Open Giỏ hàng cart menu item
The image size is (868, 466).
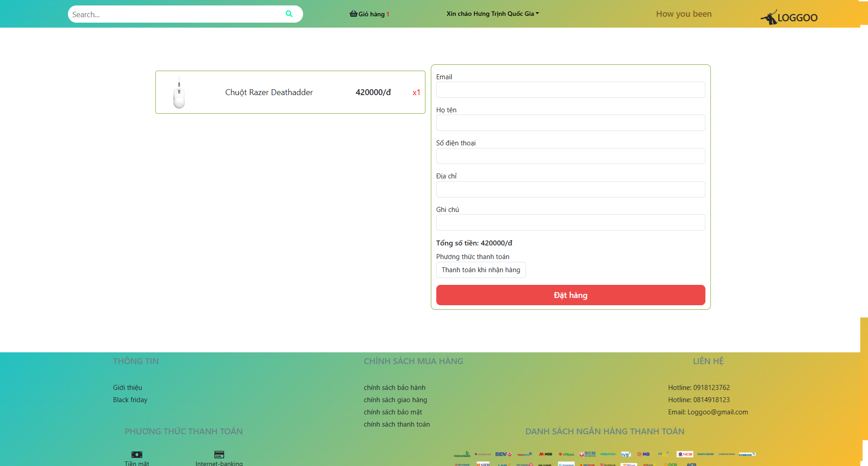click(x=371, y=14)
